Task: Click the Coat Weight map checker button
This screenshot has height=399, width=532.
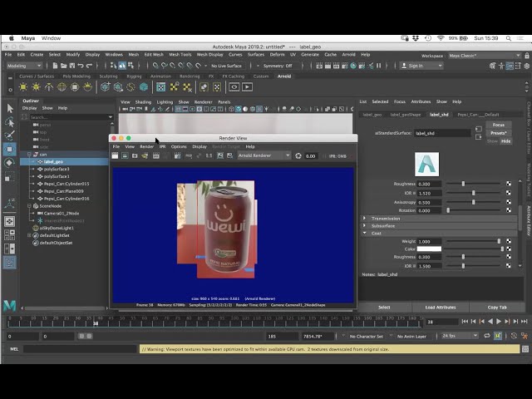Action: click(x=509, y=241)
